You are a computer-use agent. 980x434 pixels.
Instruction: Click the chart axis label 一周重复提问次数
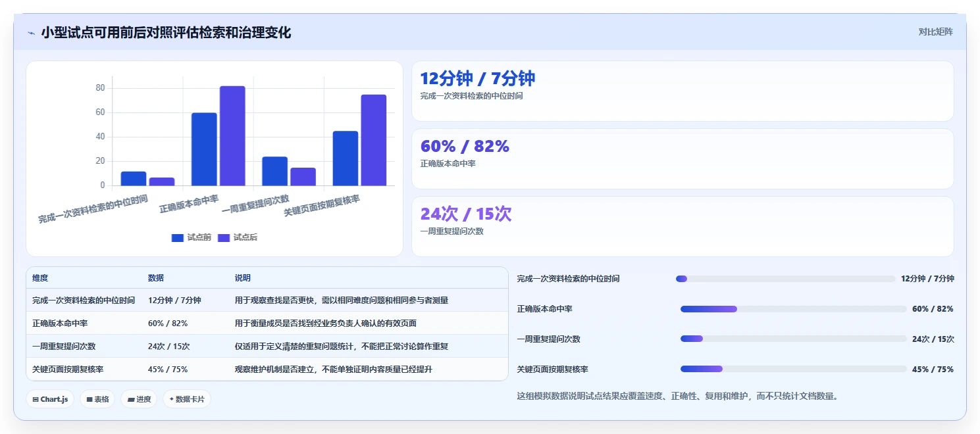(255, 205)
